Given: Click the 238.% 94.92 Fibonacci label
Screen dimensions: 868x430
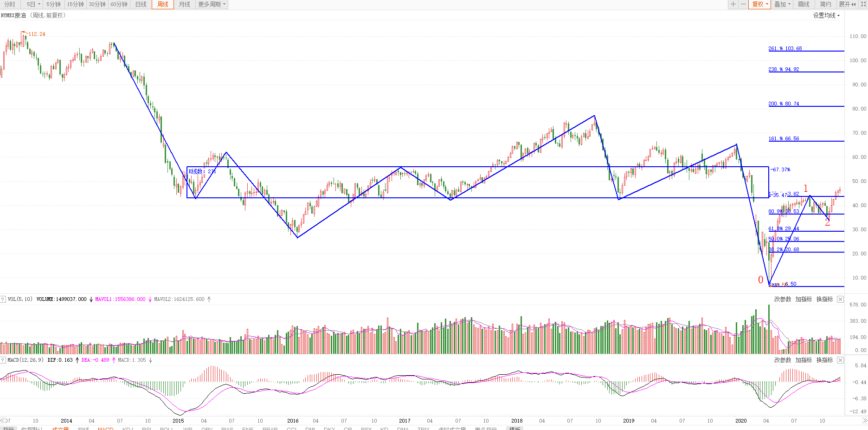Looking at the screenshot, I should [784, 69].
